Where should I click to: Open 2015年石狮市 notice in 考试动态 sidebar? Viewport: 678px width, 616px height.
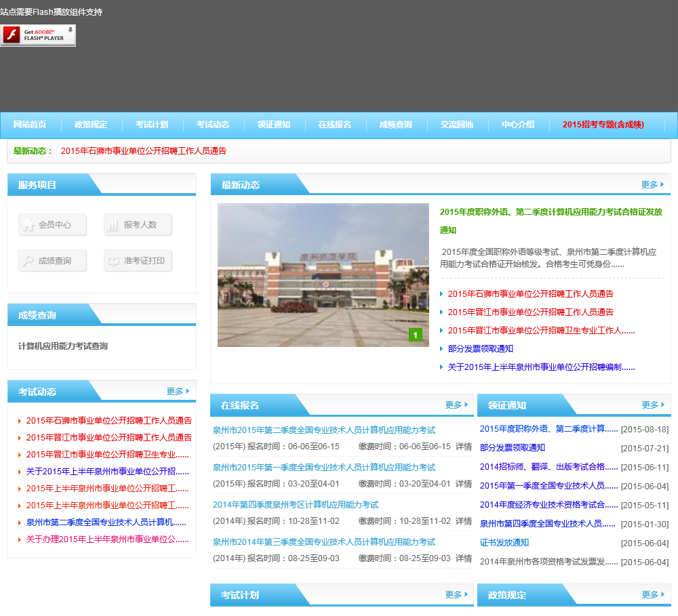pyautogui.click(x=109, y=421)
